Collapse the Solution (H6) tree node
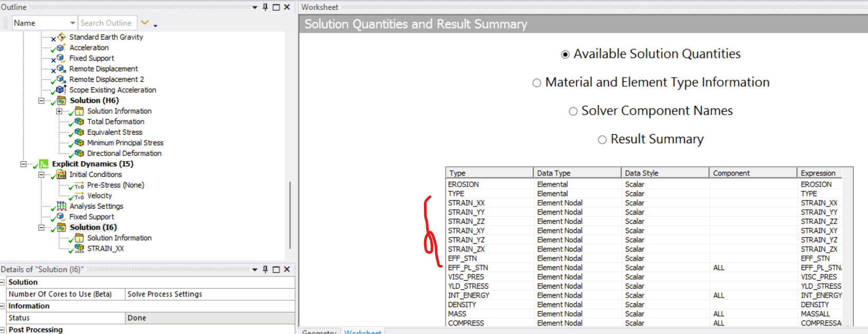Screen dimensions: 868x334 click(41, 100)
